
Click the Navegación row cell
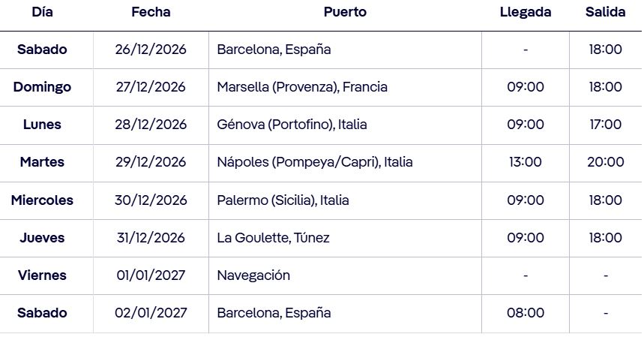click(x=253, y=275)
